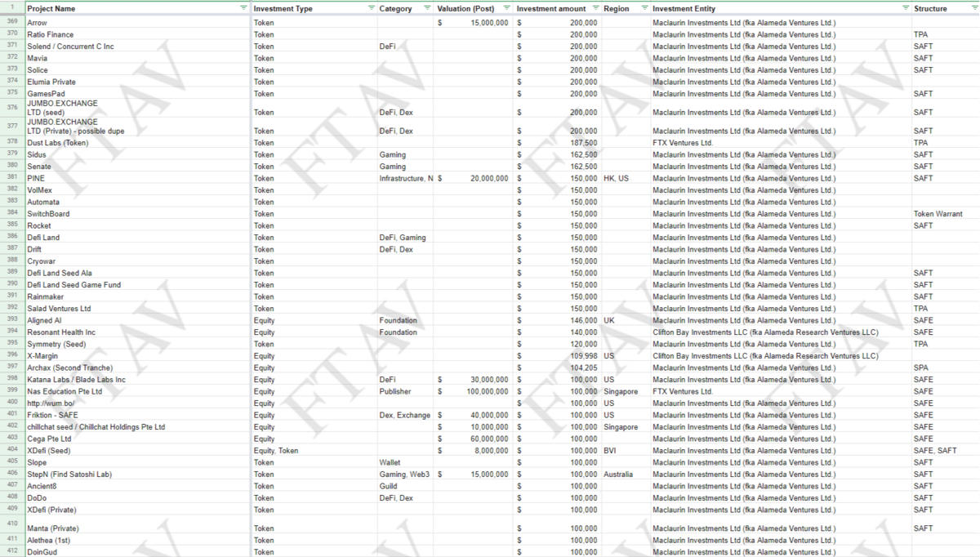This screenshot has height=557, width=980.
Task: Select row header 381 for PINE
Action: pyautogui.click(x=12, y=178)
